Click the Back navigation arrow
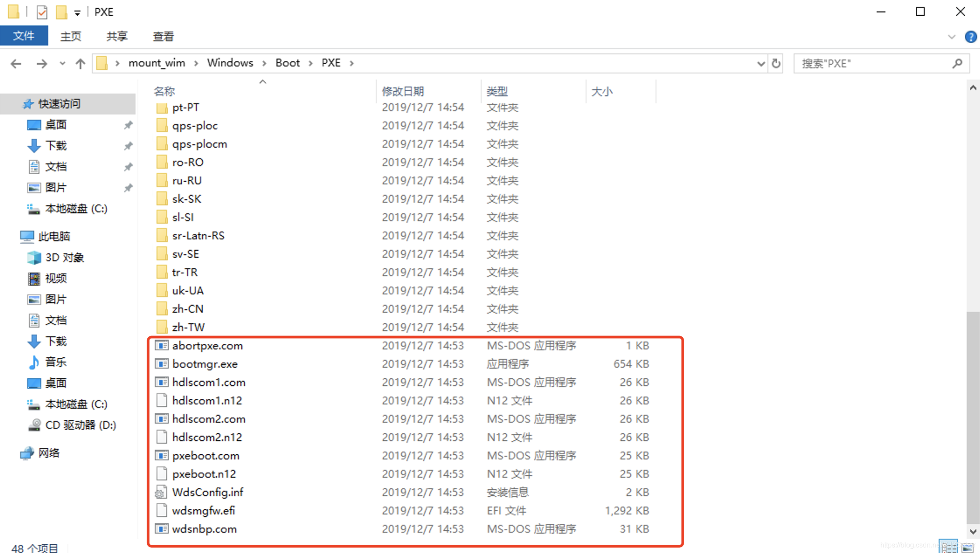 tap(16, 64)
